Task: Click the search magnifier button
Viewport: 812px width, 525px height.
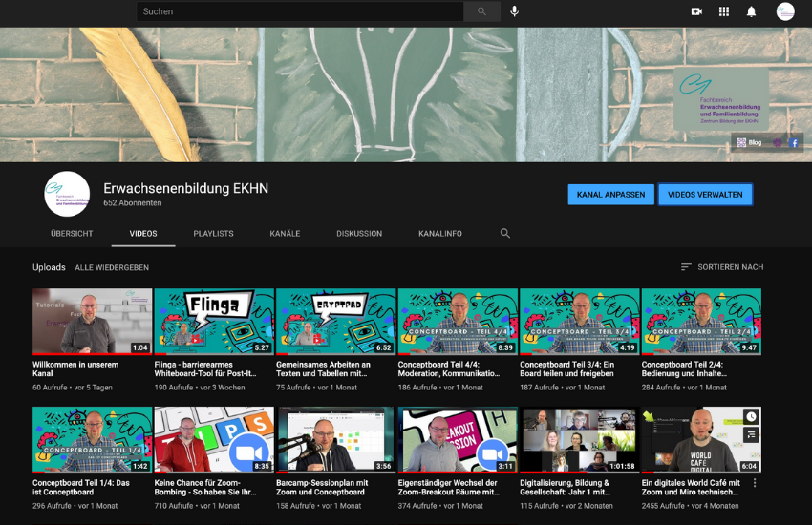Action: click(481, 11)
